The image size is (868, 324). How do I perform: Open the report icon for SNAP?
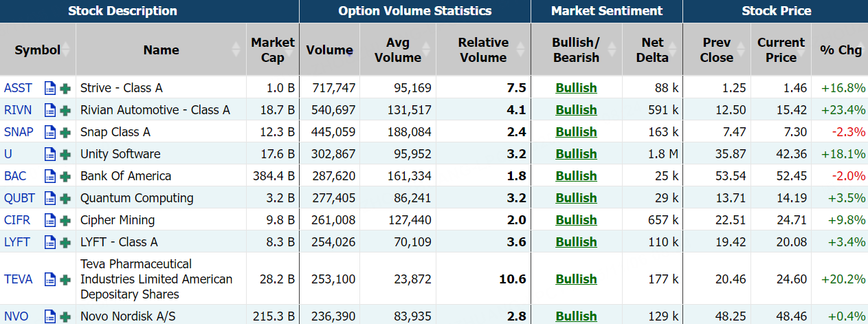[49, 132]
